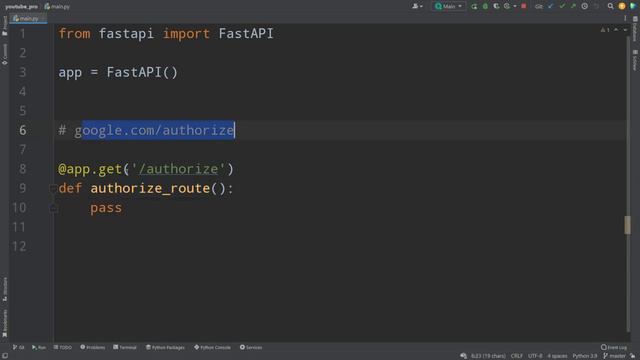Image resolution: width=640 pixels, height=360 pixels.
Task: Open the Run tool window
Action: [39, 347]
